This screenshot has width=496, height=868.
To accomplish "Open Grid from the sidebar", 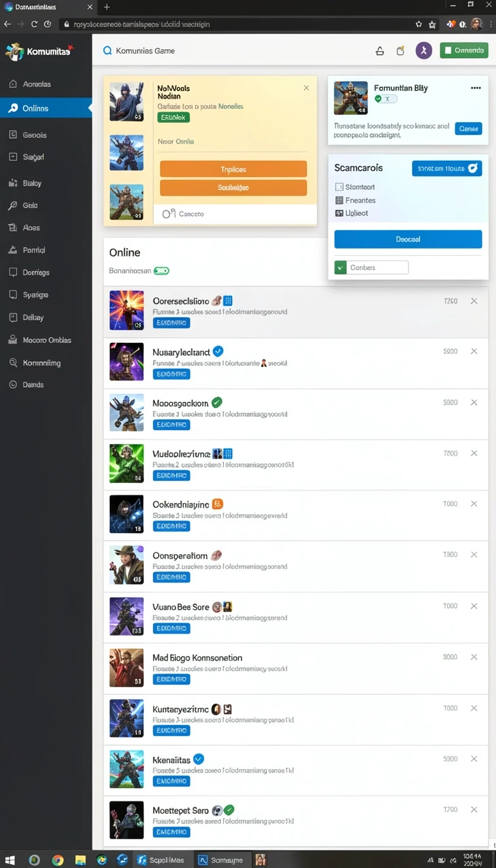I will 30,205.
